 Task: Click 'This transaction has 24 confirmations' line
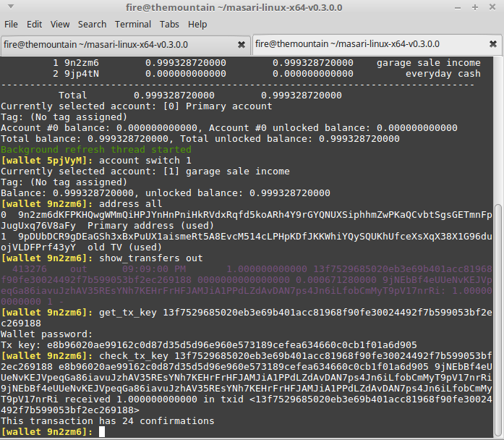(107, 421)
